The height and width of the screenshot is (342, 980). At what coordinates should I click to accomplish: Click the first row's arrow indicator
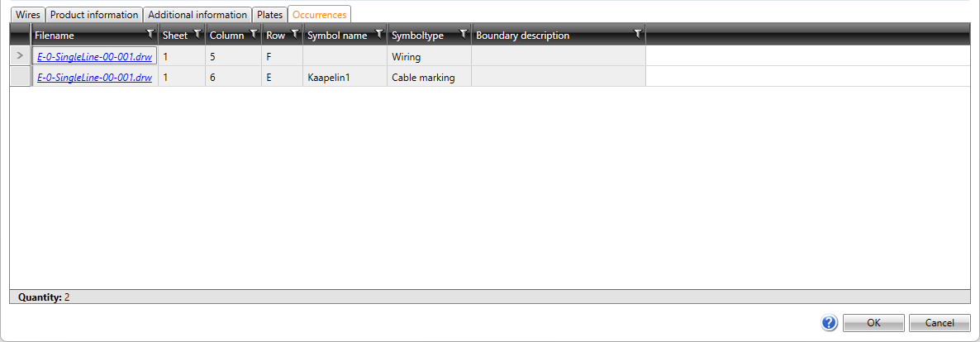coord(20,56)
